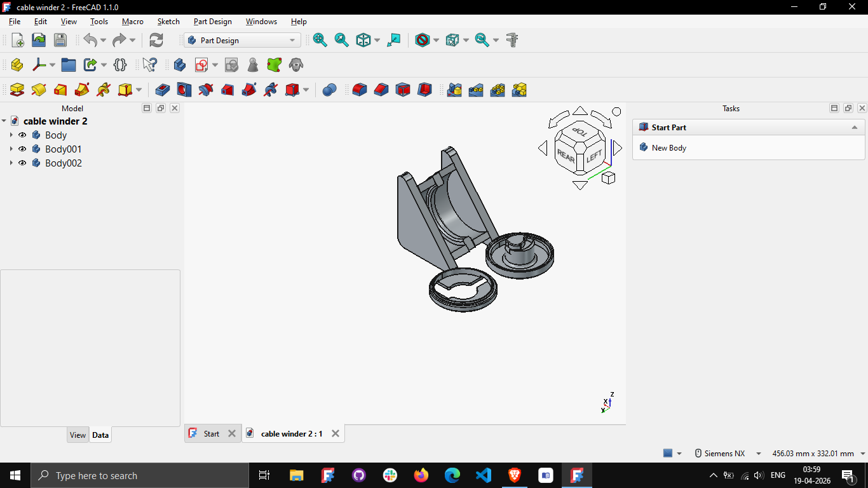The height and width of the screenshot is (488, 868).
Task: Toggle visibility of Body001
Action: click(x=22, y=149)
